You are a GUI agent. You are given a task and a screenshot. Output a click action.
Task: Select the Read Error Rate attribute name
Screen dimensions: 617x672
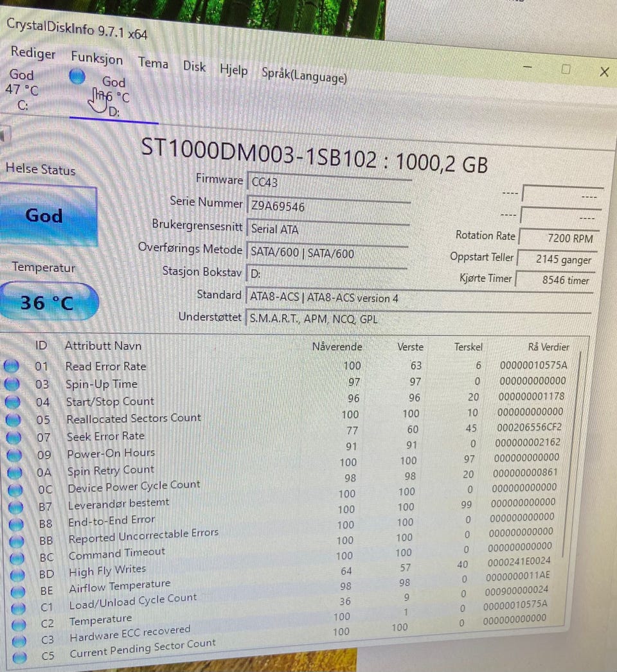(x=106, y=366)
